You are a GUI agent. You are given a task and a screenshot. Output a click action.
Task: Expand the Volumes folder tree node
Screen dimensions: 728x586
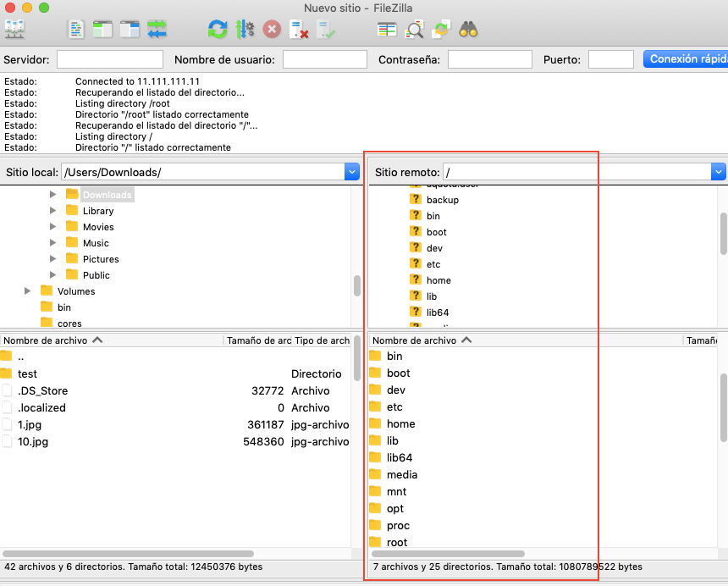coord(28,291)
